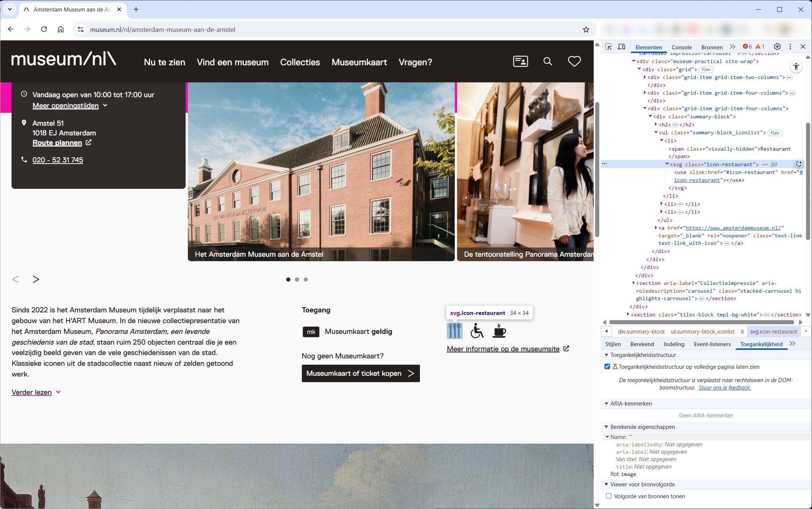Open the site search magnifier icon

[548, 61]
